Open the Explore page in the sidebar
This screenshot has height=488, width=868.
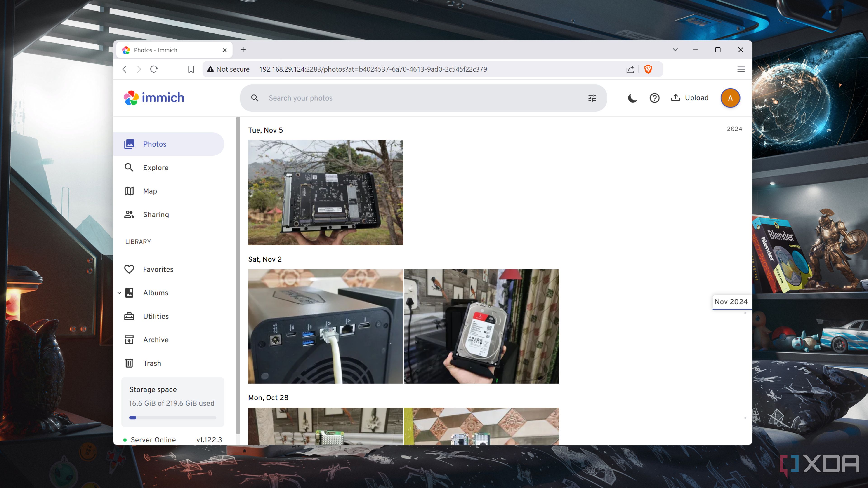155,167
